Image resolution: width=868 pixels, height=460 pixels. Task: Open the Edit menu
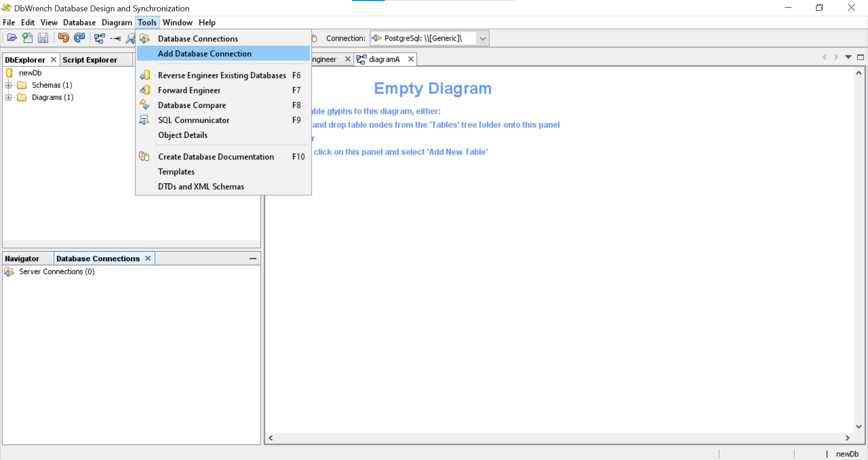(x=28, y=22)
